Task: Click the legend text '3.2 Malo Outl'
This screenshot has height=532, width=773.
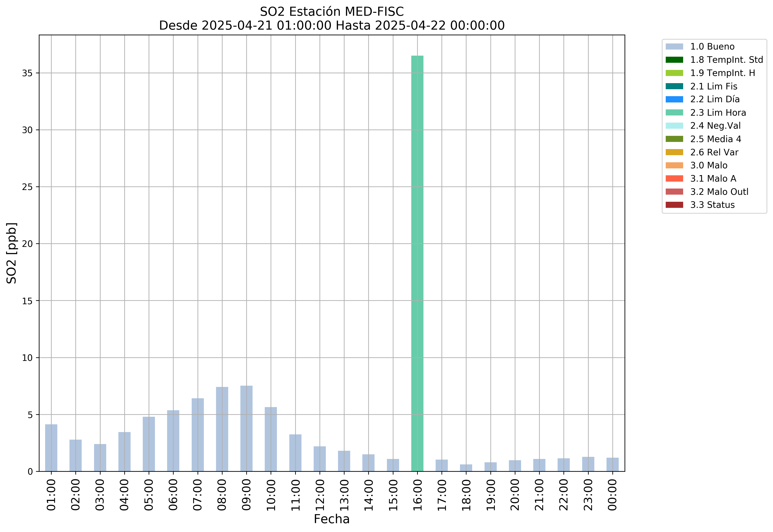Action: [x=719, y=192]
